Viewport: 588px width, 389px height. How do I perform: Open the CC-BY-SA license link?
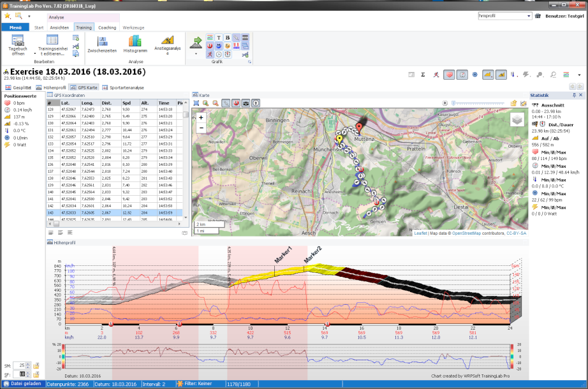pos(517,233)
